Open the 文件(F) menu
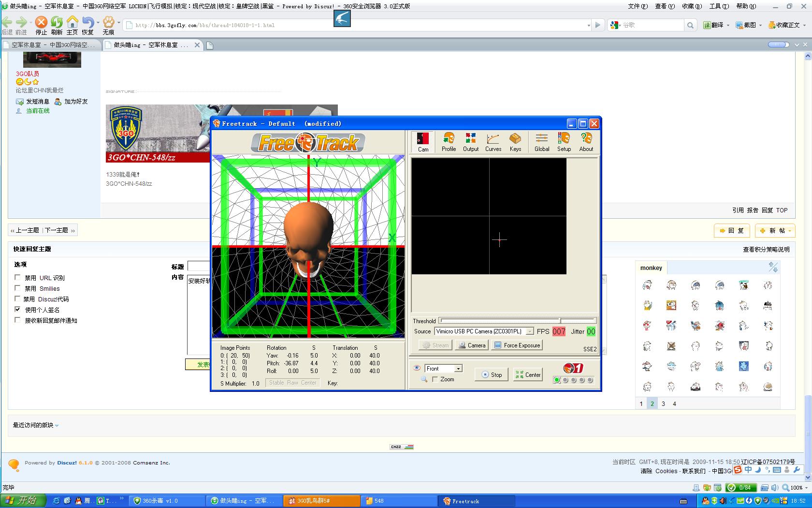Viewport: 812px width, 508px height. click(638, 6)
